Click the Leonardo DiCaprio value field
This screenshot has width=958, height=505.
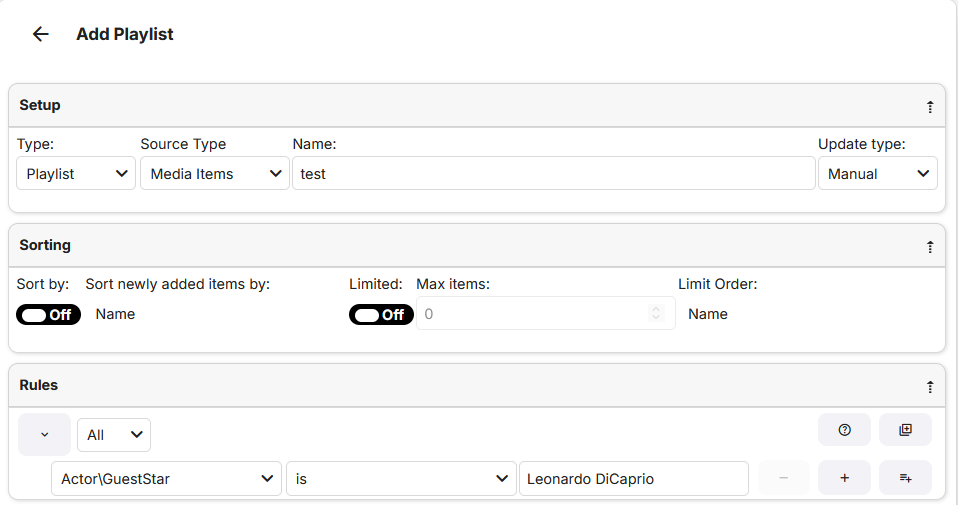(633, 479)
